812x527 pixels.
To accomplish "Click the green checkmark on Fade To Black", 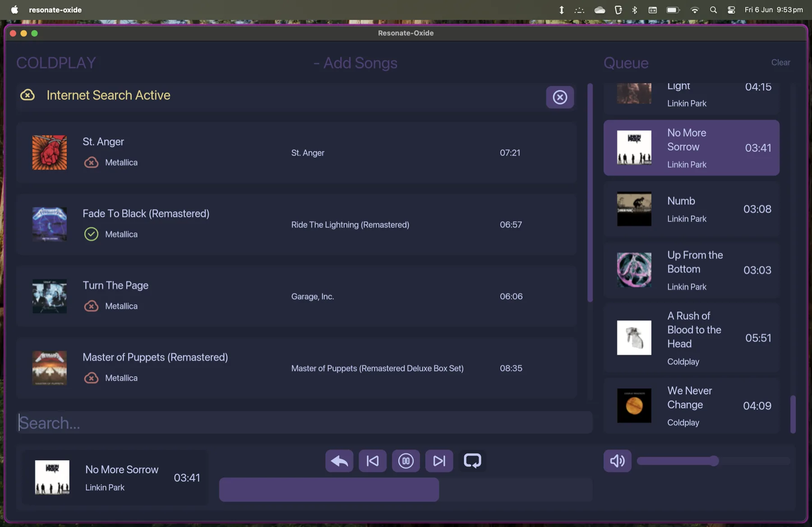I will pyautogui.click(x=91, y=234).
